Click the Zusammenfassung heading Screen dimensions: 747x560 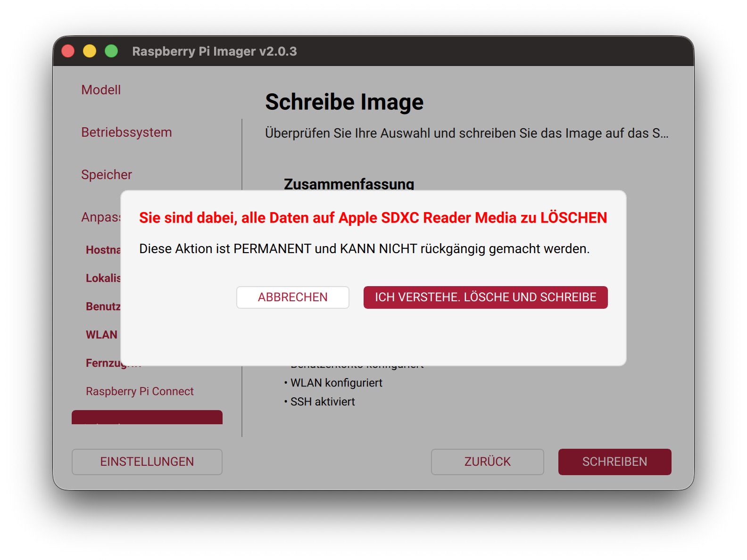point(349,183)
